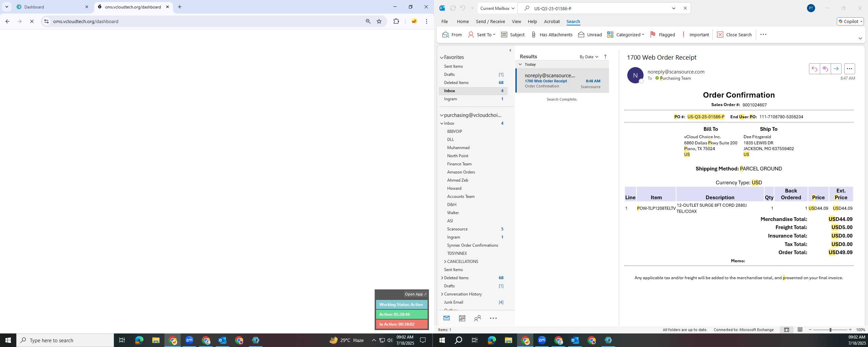Image resolution: width=868 pixels, height=347 pixels.
Task: Reverse sort order arrow in Results
Action: pyautogui.click(x=605, y=57)
